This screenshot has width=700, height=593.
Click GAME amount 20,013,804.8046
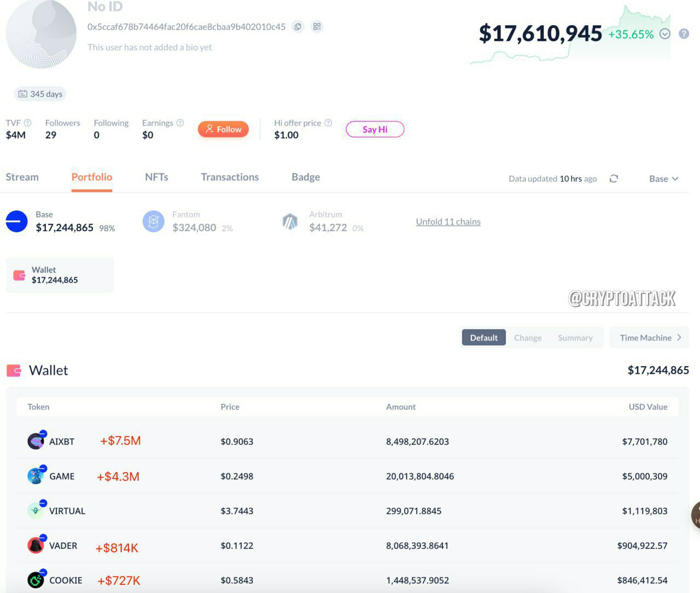tap(420, 476)
